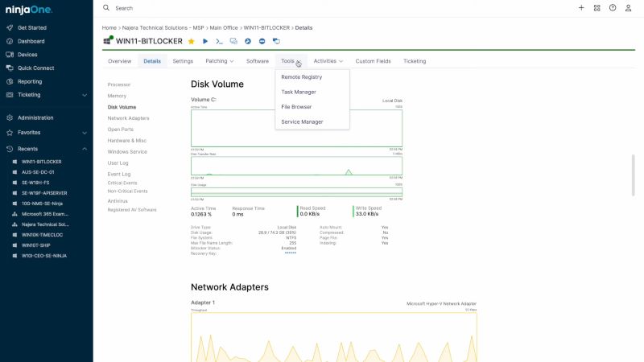644x362 pixels.
Task: Click the WIN11-BITLOCKER breadcrumb link
Action: tap(266, 28)
